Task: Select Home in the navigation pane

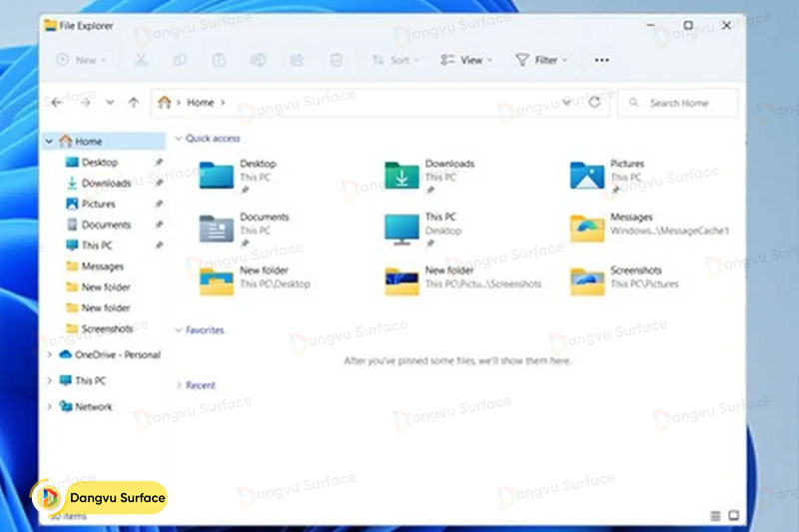Action: [104, 141]
